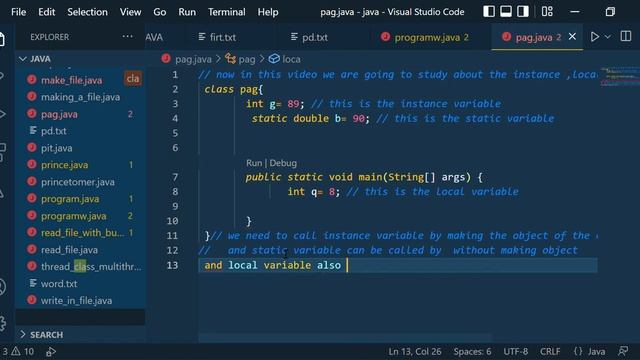
Task: Open pag.java in the Explorer list
Action: pyautogui.click(x=59, y=114)
